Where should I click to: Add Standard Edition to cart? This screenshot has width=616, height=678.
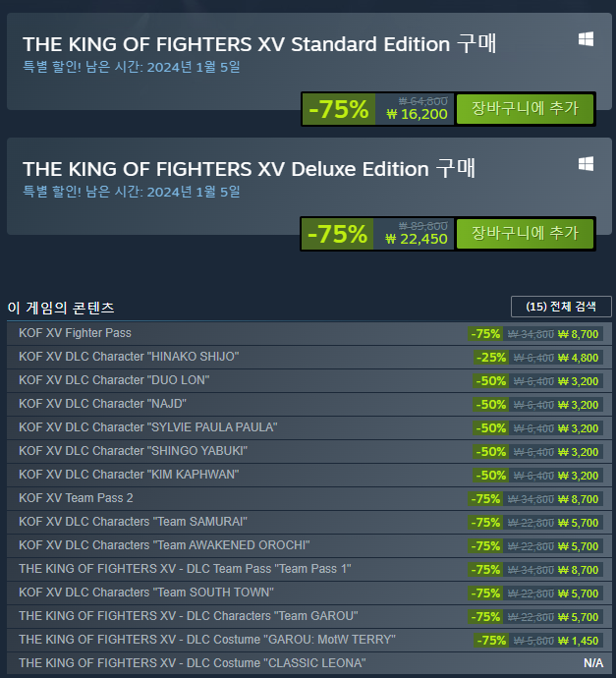click(525, 108)
